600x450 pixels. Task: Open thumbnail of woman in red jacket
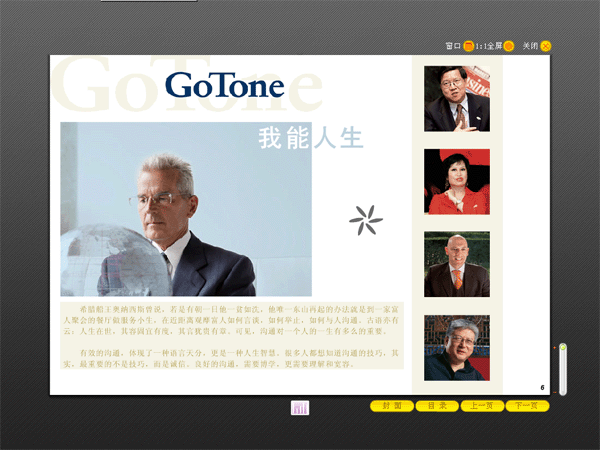click(457, 182)
